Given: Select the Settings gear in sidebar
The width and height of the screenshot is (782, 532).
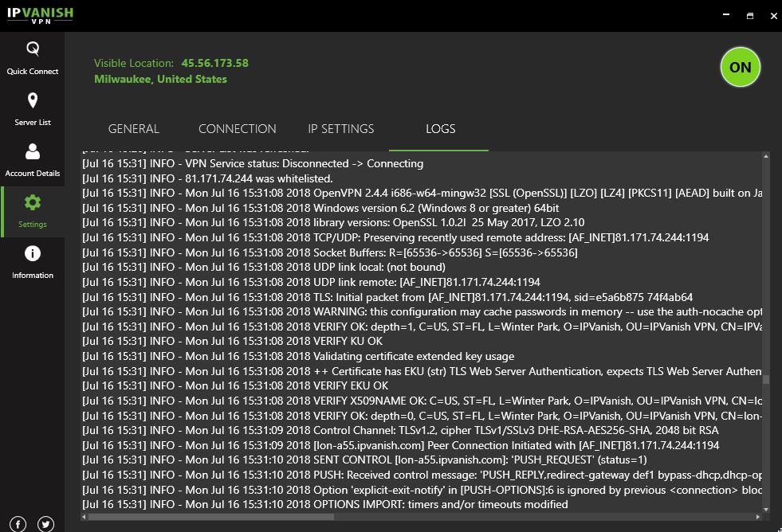Looking at the screenshot, I should click(x=33, y=211).
